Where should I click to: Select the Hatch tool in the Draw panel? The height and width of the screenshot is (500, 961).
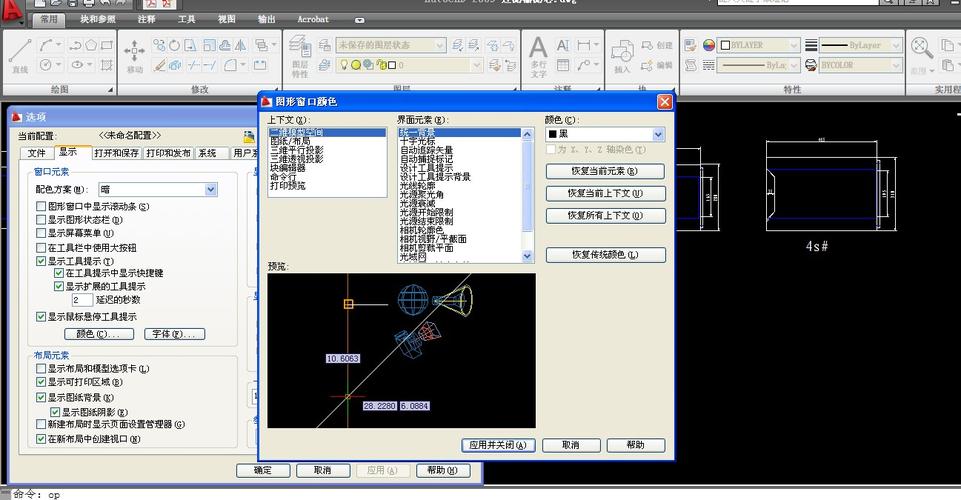107,65
